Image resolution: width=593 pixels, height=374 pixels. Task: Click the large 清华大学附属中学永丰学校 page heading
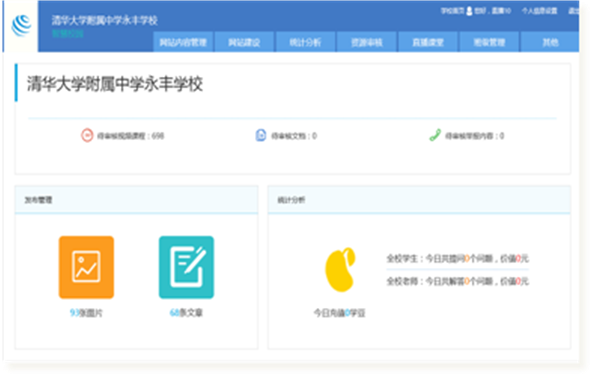coord(115,84)
